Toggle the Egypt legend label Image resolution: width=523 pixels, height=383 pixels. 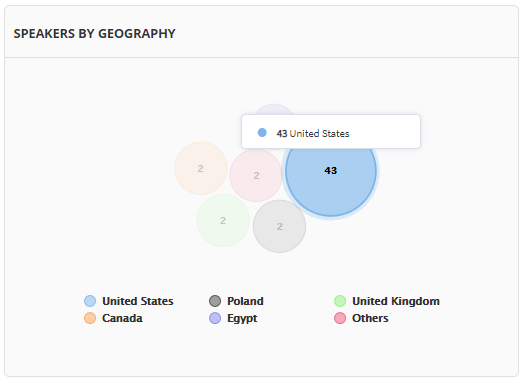242,318
